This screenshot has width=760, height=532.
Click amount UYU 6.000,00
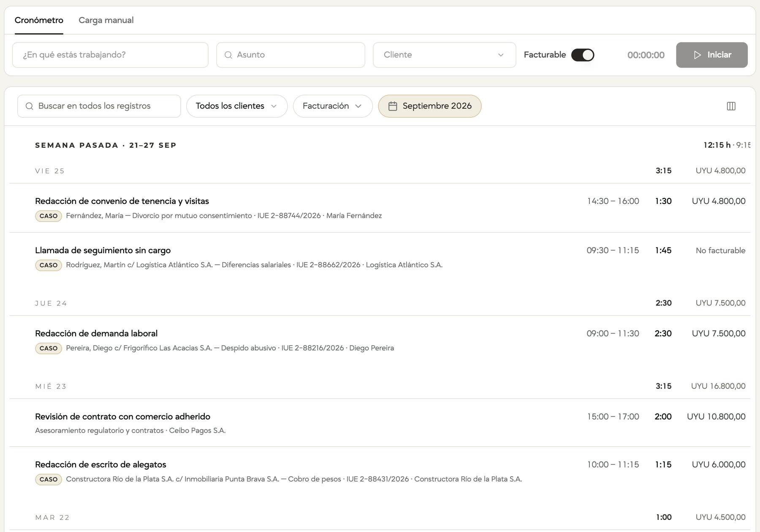pos(719,464)
